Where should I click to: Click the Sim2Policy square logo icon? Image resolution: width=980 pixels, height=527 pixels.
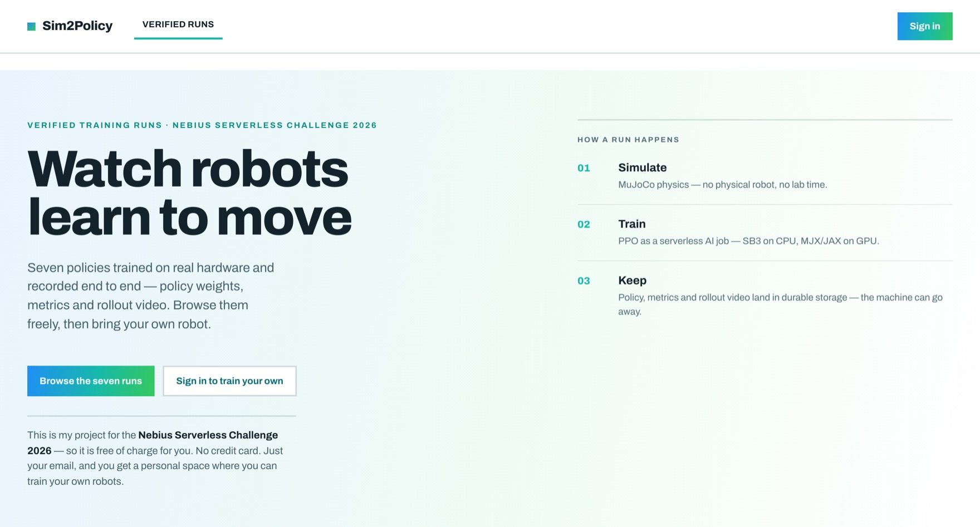click(x=31, y=26)
